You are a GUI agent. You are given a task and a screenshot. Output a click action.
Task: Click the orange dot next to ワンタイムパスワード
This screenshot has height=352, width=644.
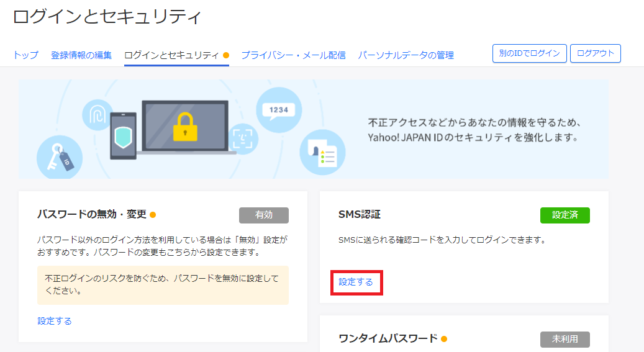click(444, 339)
